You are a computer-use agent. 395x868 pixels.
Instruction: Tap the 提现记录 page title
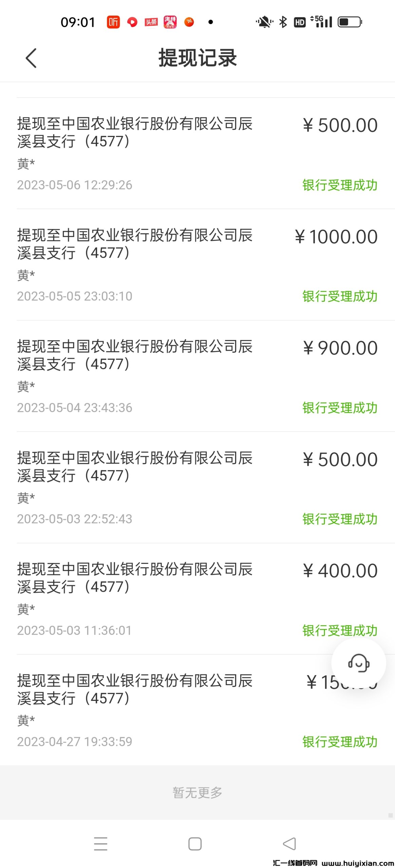197,58
